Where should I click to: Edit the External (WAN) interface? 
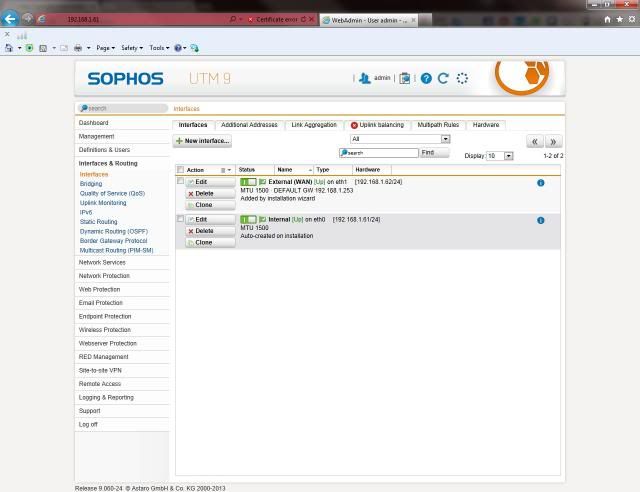click(x=211, y=182)
